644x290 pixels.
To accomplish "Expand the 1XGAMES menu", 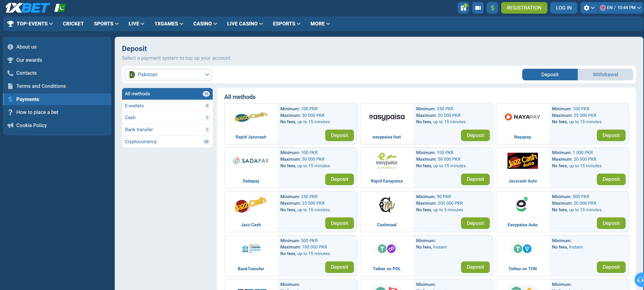I will [x=169, y=24].
